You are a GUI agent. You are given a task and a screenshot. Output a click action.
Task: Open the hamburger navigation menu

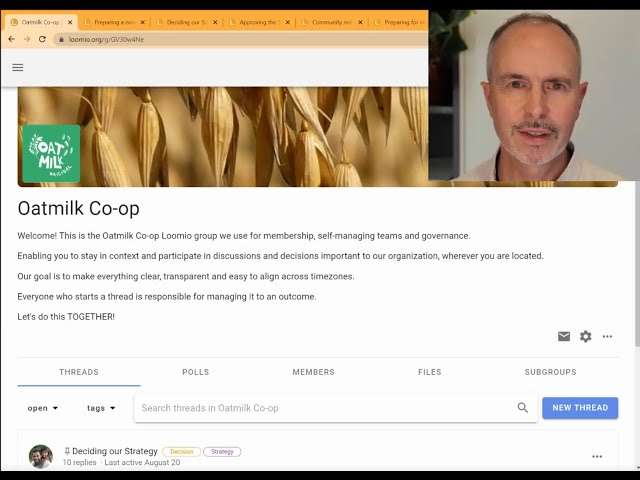click(18, 67)
